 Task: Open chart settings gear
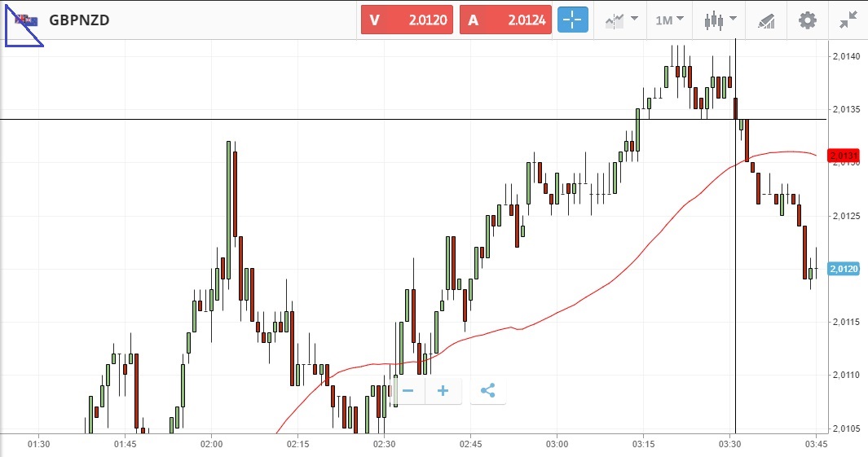coord(807,20)
